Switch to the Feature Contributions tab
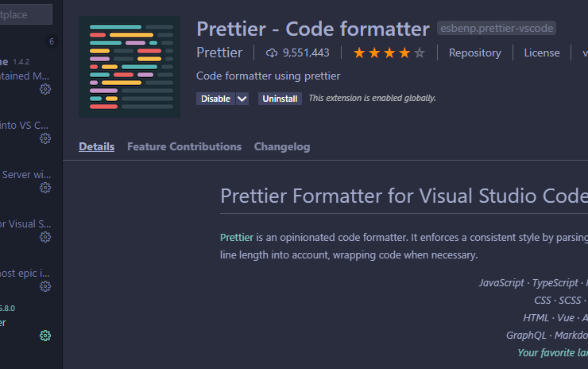The width and height of the screenshot is (588, 369). pyautogui.click(x=184, y=147)
